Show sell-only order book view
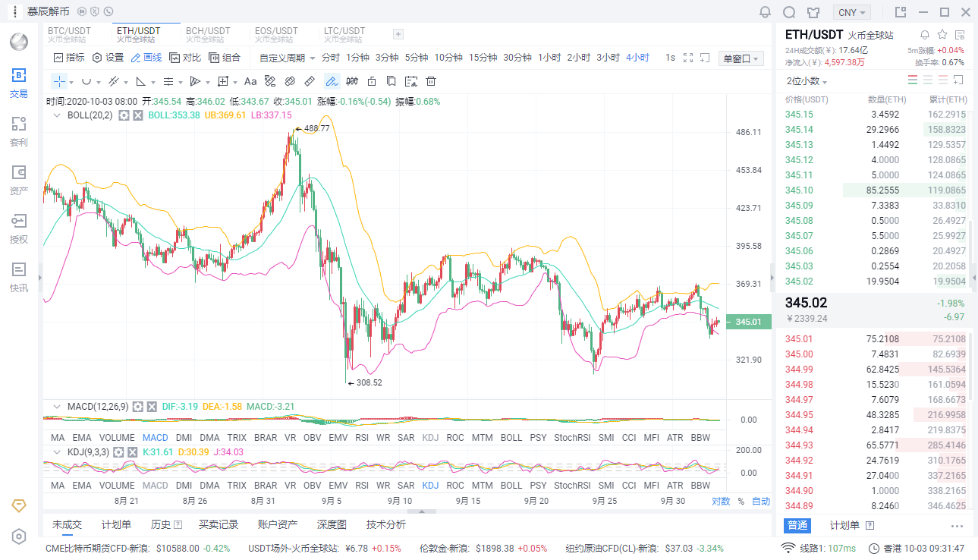Image resolution: width=978 pixels, height=560 pixels. tap(943, 80)
